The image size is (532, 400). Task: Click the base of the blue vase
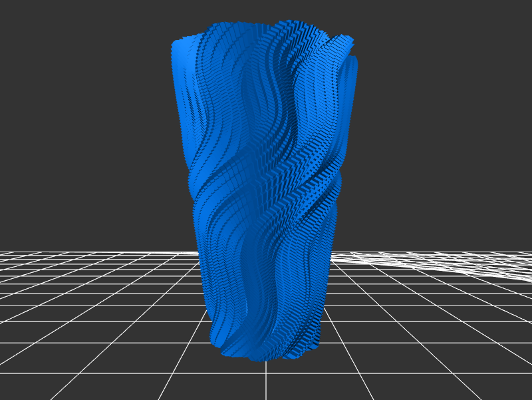point(266,349)
